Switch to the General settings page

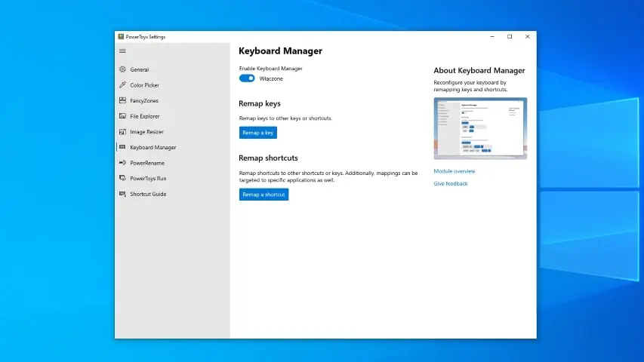139,69
